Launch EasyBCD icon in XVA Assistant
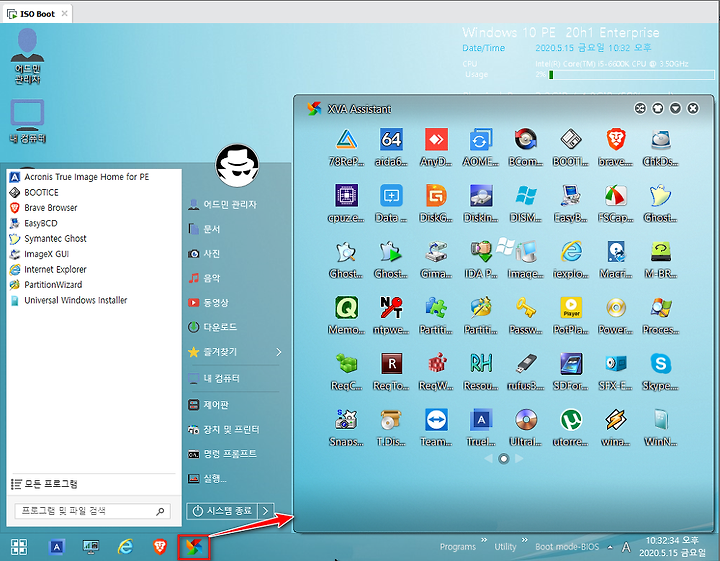This screenshot has height=561, width=720. coord(571,196)
